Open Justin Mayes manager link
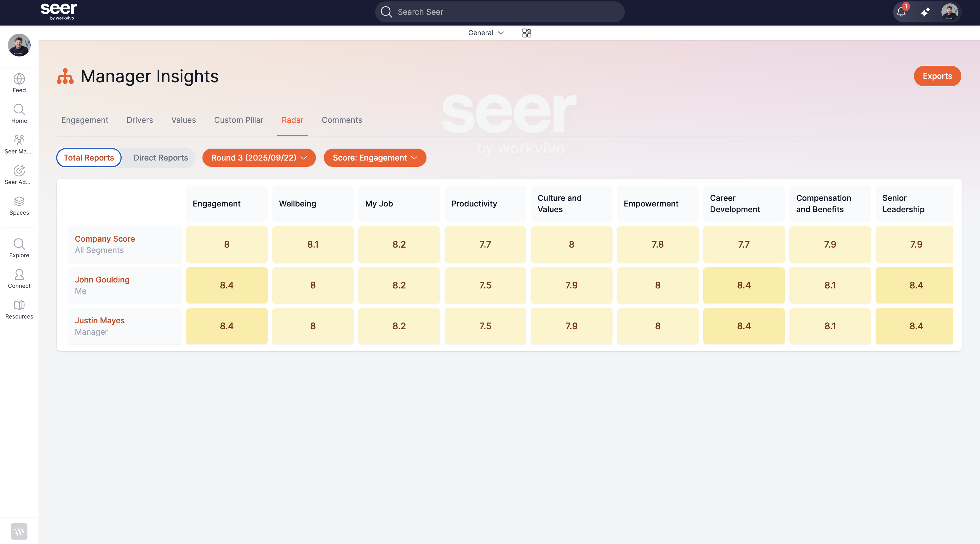The image size is (980, 544). pyautogui.click(x=100, y=321)
